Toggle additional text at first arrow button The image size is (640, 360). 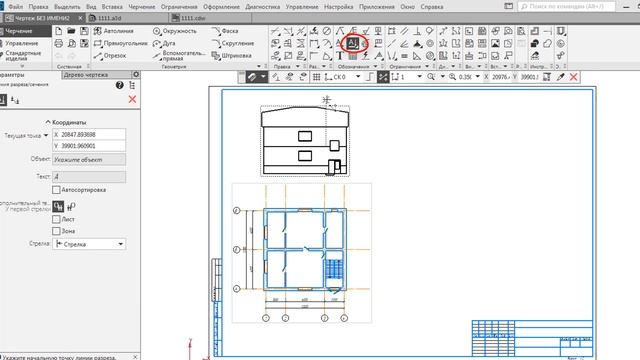(58, 207)
